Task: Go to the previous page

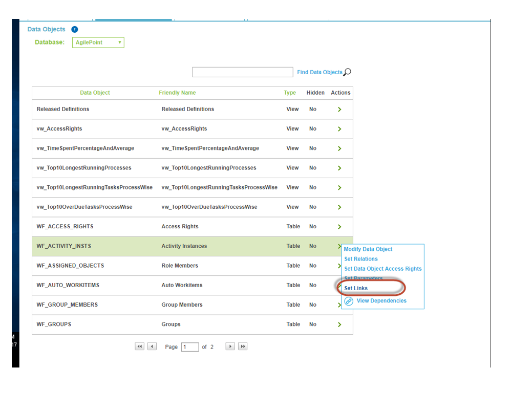Action: (152, 347)
